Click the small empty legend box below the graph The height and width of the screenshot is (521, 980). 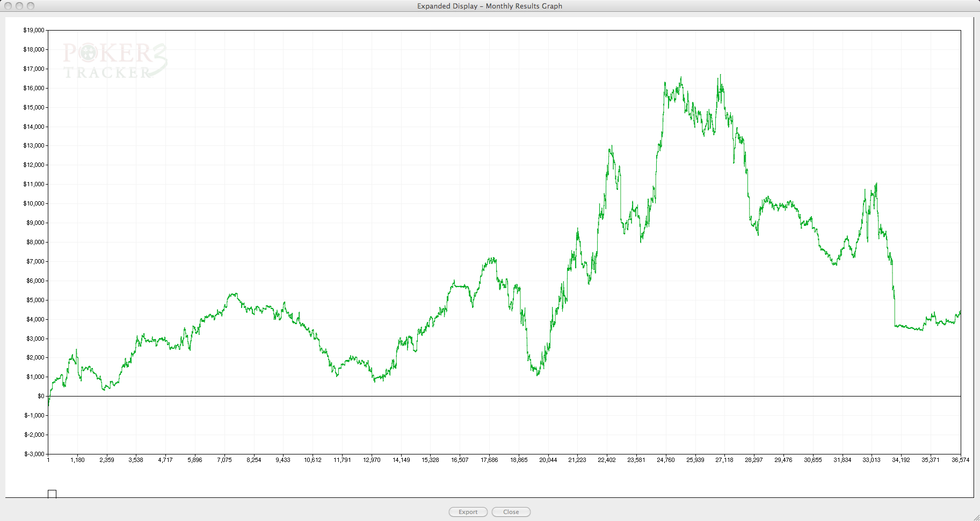pos(52,494)
